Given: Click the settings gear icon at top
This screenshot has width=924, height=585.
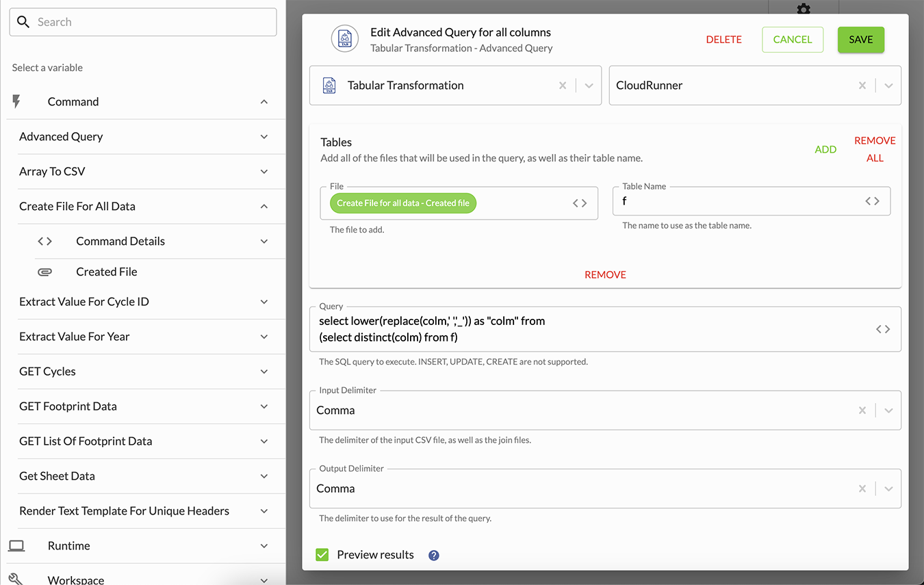Looking at the screenshot, I should point(804,8).
